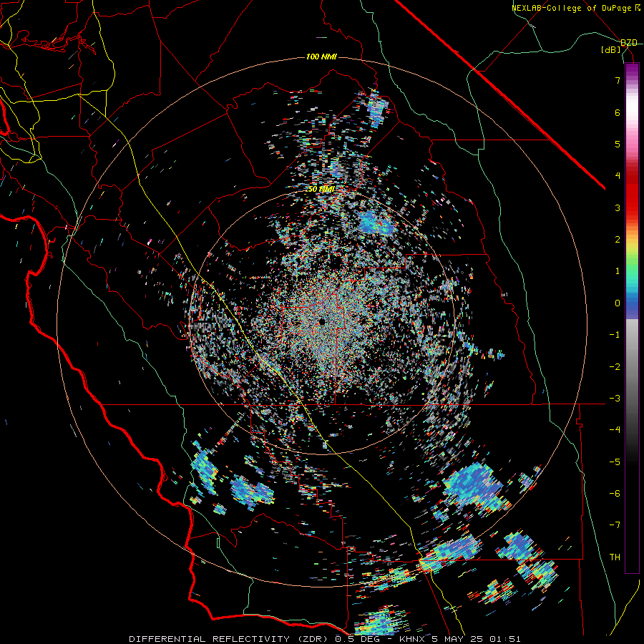Click the -1 dB tick label on color scale

[x=615, y=335]
